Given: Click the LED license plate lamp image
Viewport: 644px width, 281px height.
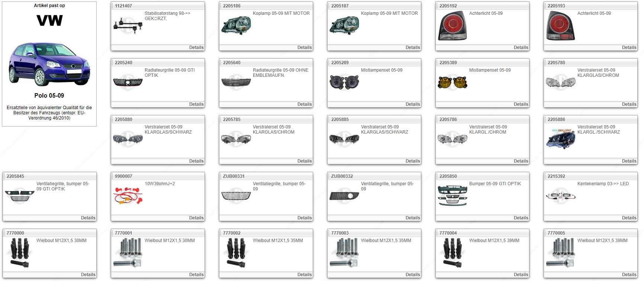Looking at the screenshot, I should tap(560, 196).
